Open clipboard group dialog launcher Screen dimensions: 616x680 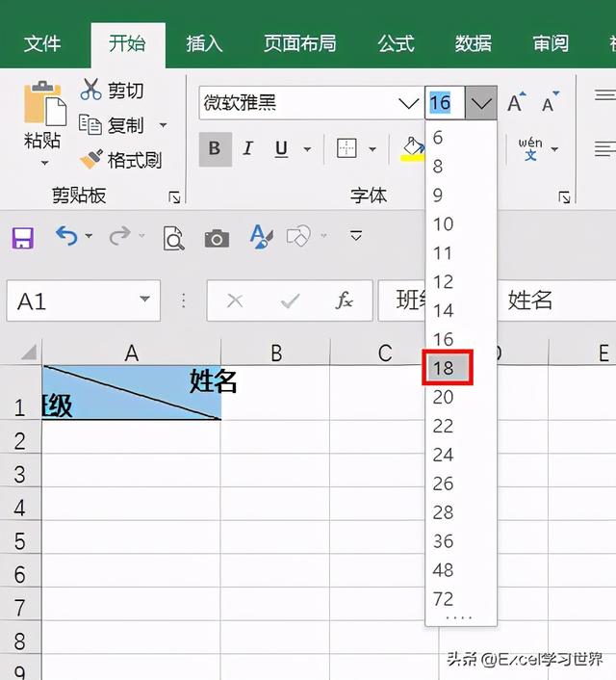[174, 197]
